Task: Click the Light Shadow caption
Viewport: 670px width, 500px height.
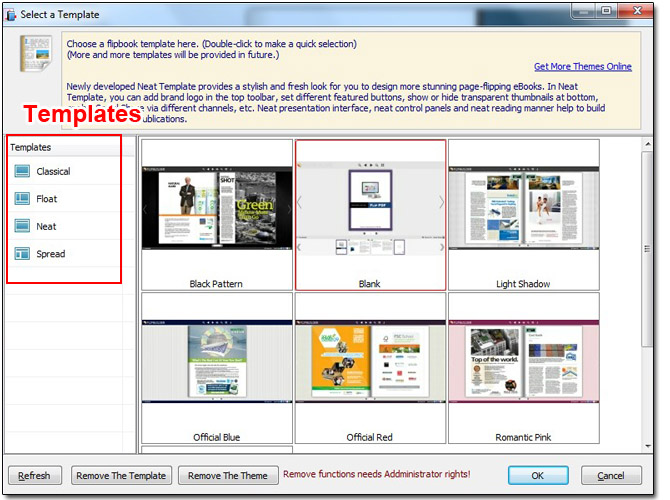Action: pos(523,284)
